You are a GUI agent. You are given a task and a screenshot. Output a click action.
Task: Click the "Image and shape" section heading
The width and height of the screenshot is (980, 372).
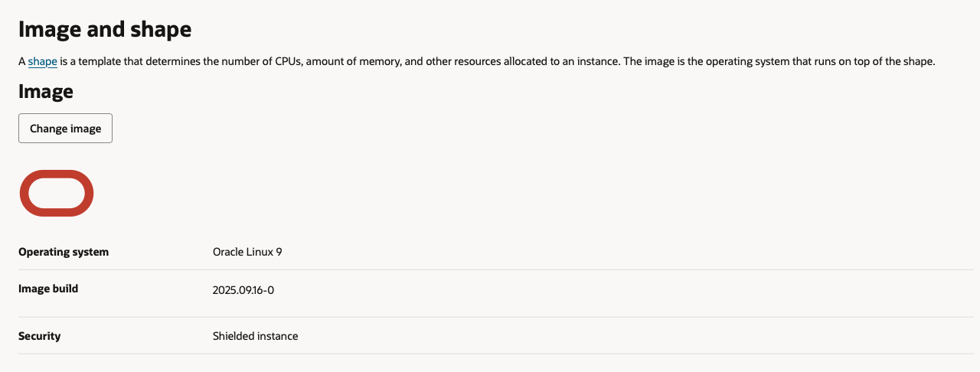click(105, 30)
